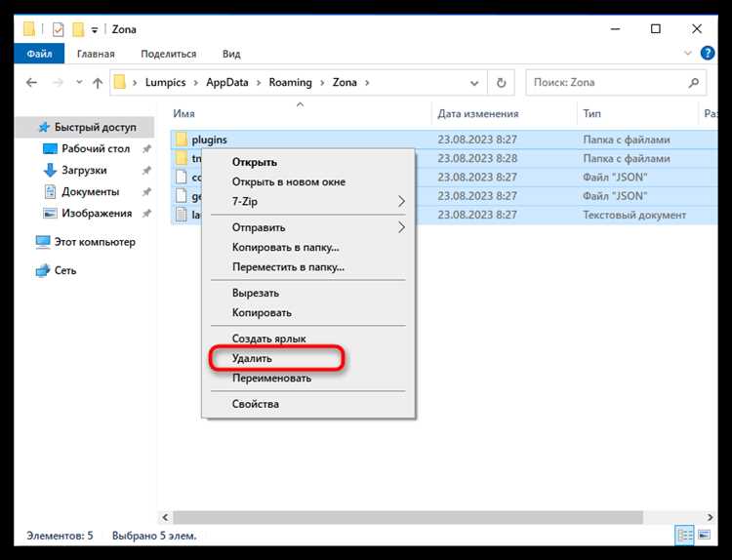This screenshot has width=732, height=560.
Task: Choose Переместить в папку...
Action: pyautogui.click(x=308, y=267)
